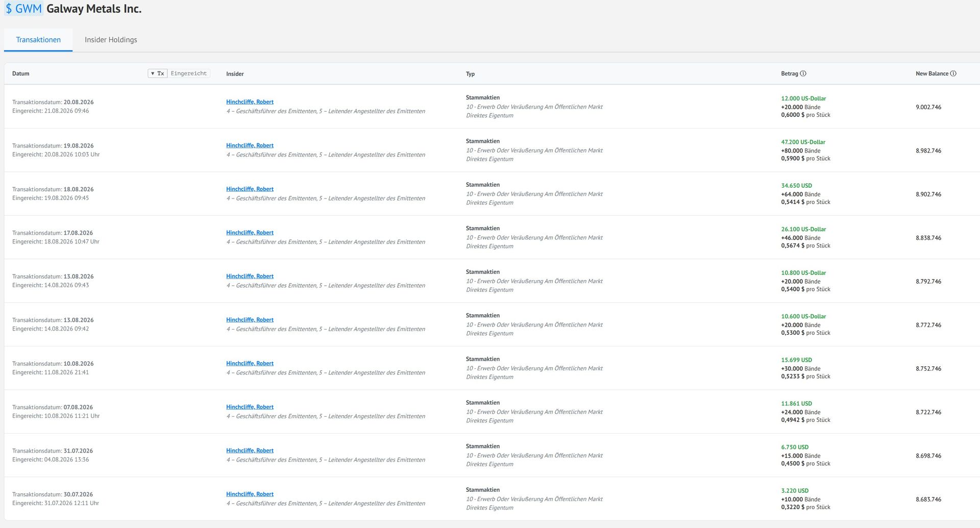
Task: Click the Insider column header
Action: pyautogui.click(x=235, y=74)
